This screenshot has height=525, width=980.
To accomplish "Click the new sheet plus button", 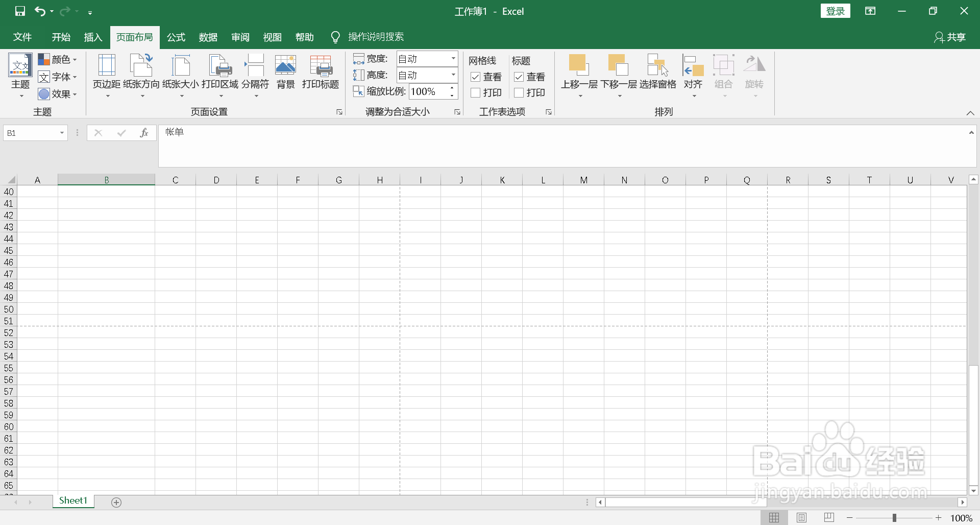I will click(116, 502).
